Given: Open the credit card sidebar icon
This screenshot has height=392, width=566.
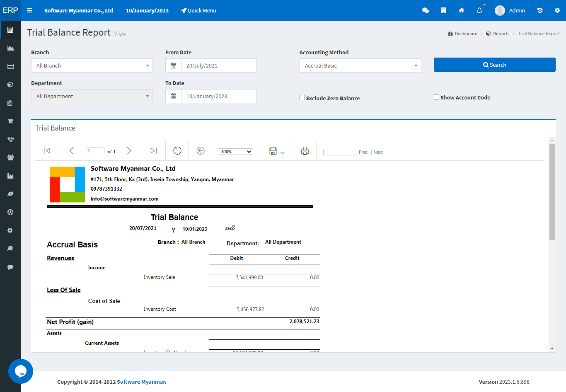Looking at the screenshot, I should click(x=10, y=66).
